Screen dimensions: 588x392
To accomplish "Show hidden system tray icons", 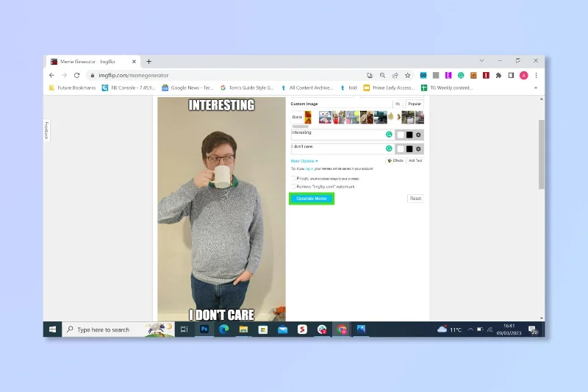I will (x=470, y=329).
